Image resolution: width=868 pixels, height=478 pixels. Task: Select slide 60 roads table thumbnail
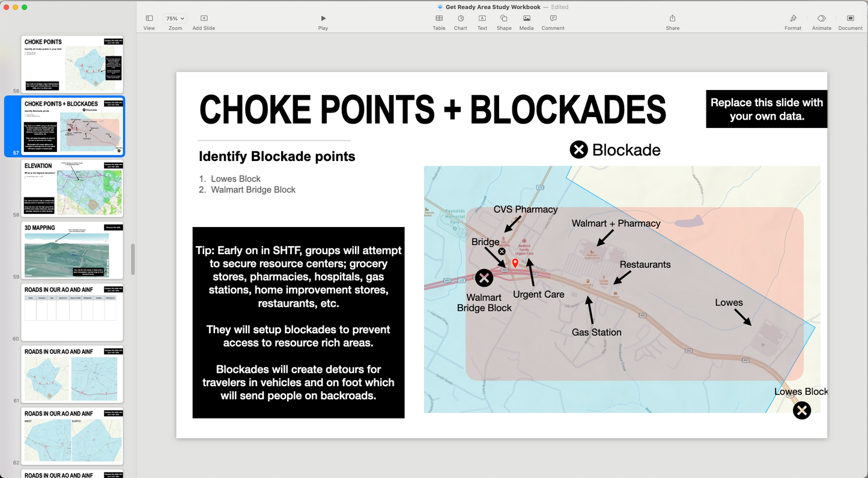click(72, 312)
